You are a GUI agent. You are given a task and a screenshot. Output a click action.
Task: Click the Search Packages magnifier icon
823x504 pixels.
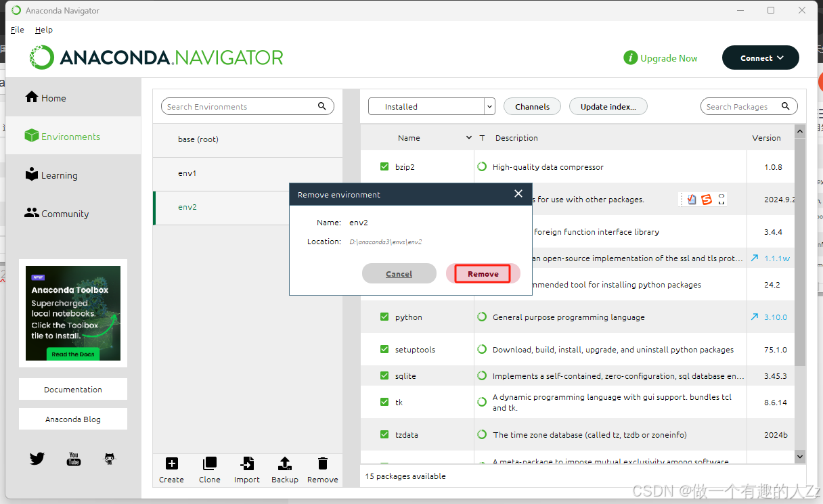tap(786, 106)
